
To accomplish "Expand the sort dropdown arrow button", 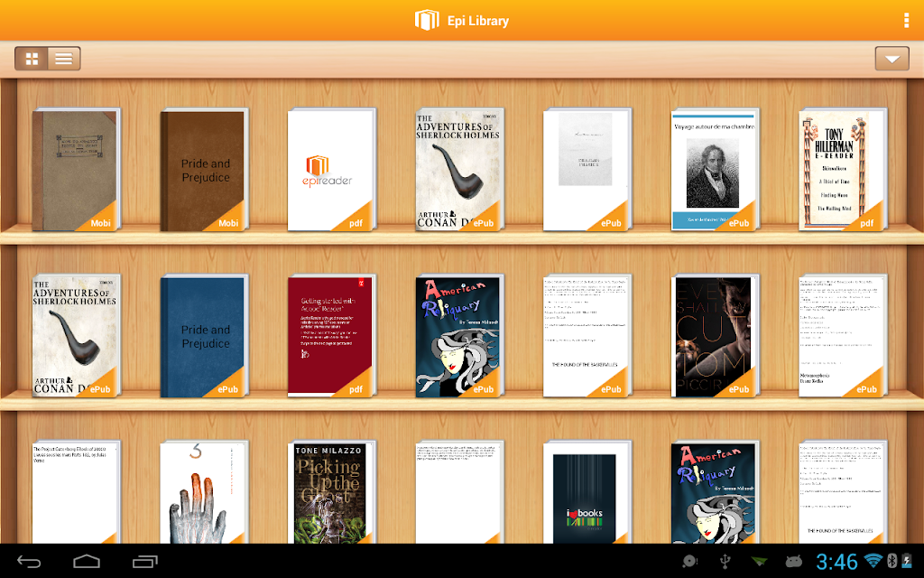I will coord(892,59).
